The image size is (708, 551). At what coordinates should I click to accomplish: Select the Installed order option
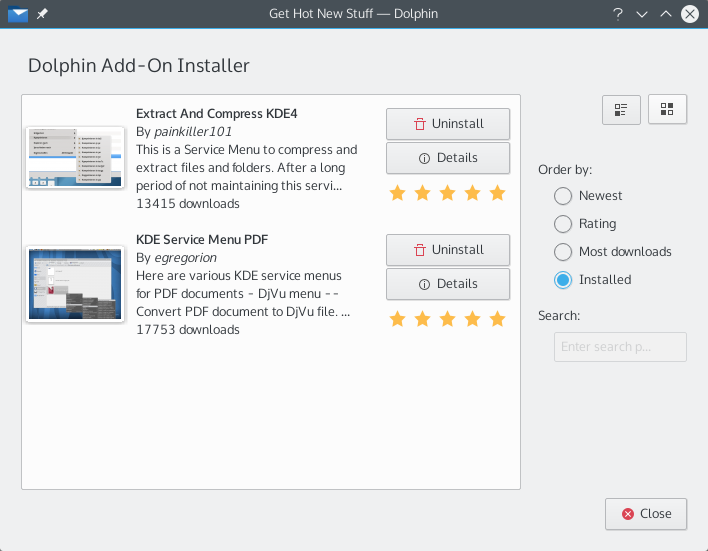pyautogui.click(x=592, y=280)
